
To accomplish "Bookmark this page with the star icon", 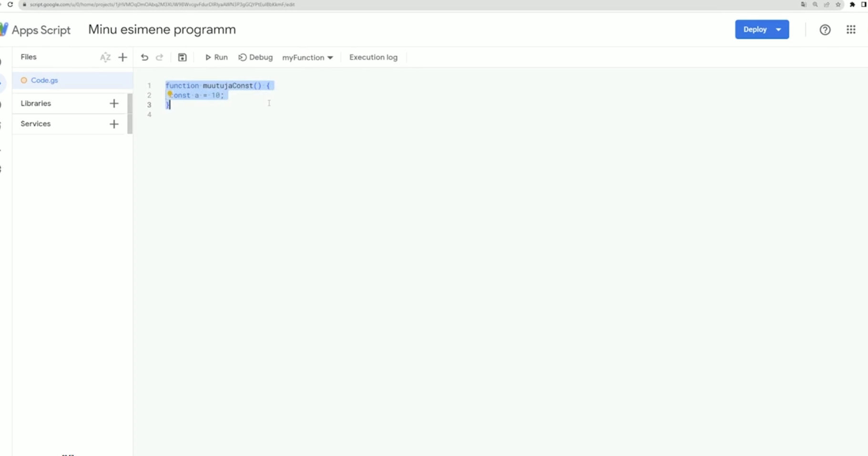I will click(838, 4).
